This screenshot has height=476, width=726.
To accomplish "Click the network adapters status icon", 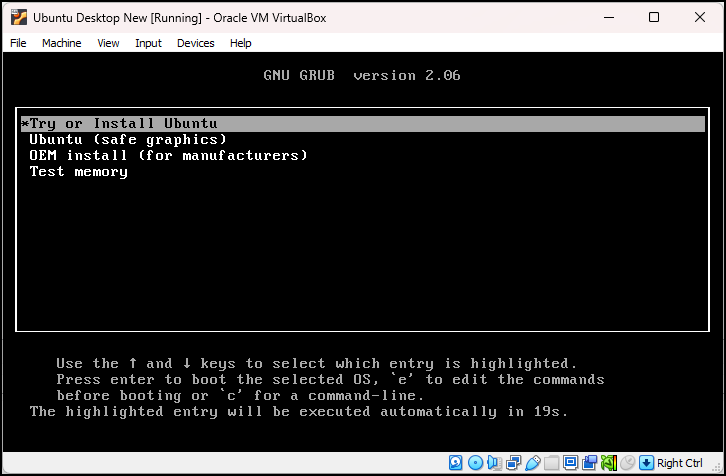I will click(513, 463).
